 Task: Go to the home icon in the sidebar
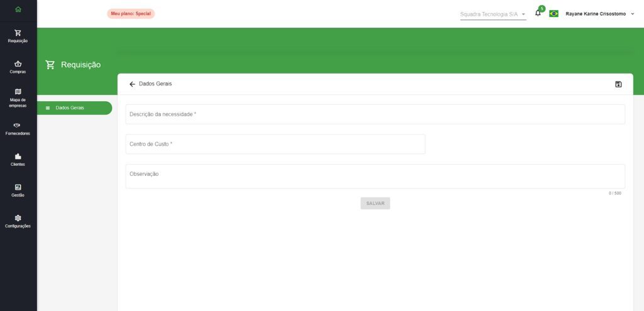coord(18,9)
